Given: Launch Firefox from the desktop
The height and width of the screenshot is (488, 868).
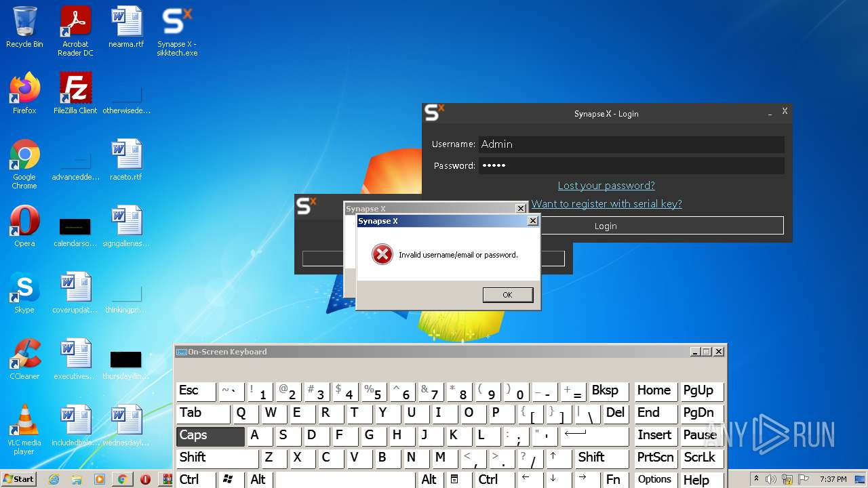Looking at the screenshot, I should tap(24, 94).
